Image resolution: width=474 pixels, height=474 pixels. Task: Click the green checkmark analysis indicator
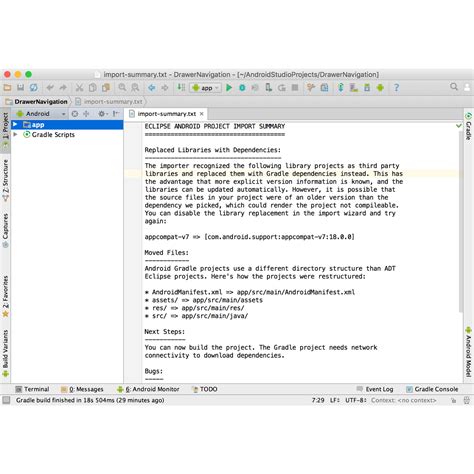459,126
